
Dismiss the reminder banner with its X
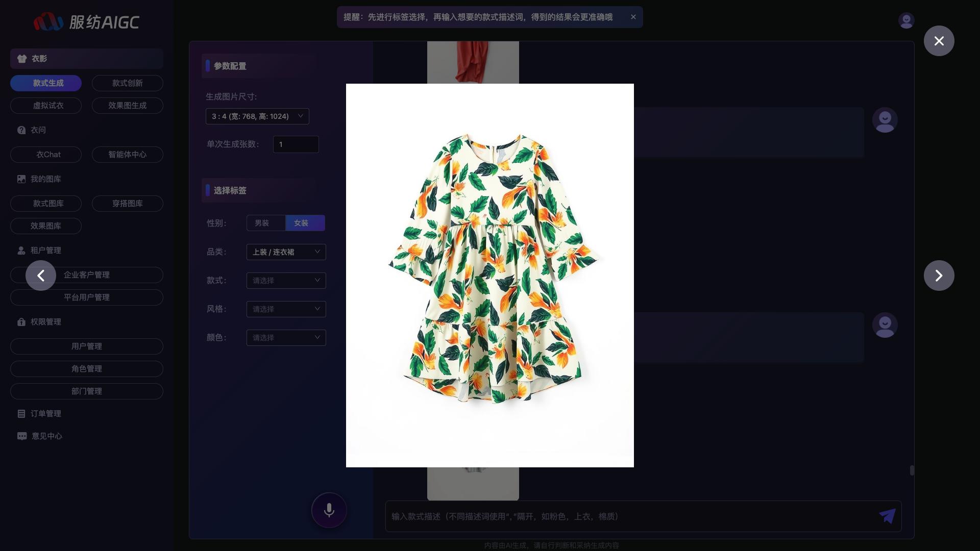tap(633, 17)
